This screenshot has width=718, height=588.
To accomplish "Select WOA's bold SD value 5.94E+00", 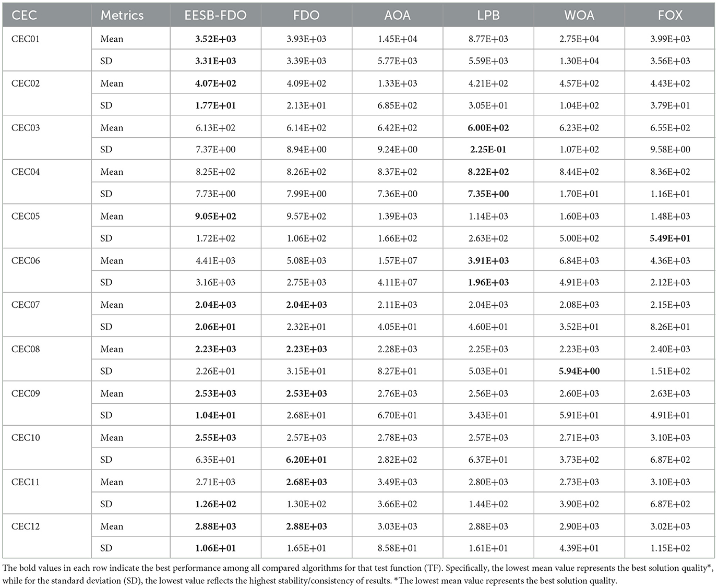I will (x=579, y=371).
